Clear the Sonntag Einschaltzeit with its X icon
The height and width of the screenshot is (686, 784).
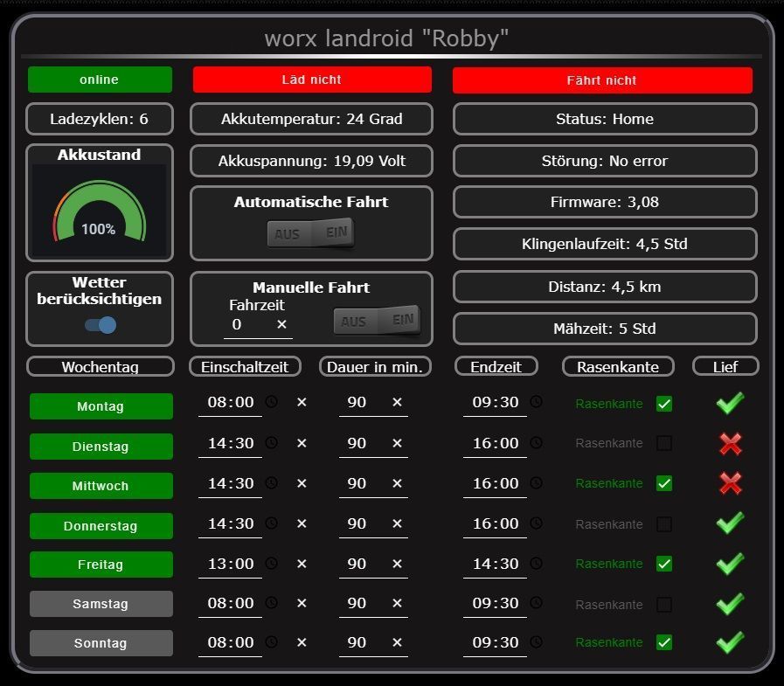(302, 642)
